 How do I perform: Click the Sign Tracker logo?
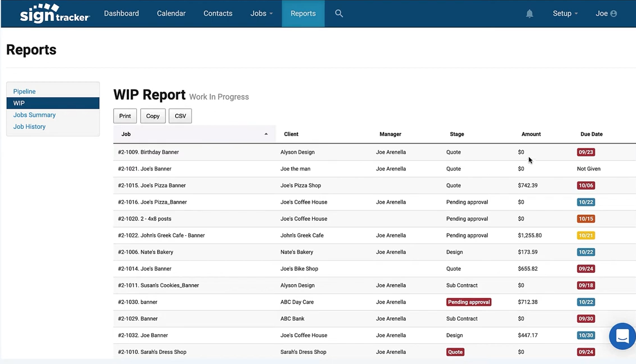point(55,14)
